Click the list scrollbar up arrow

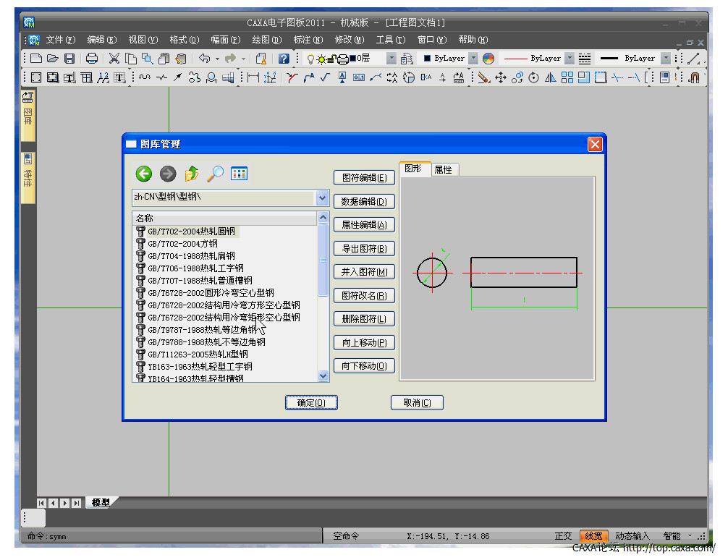click(323, 217)
